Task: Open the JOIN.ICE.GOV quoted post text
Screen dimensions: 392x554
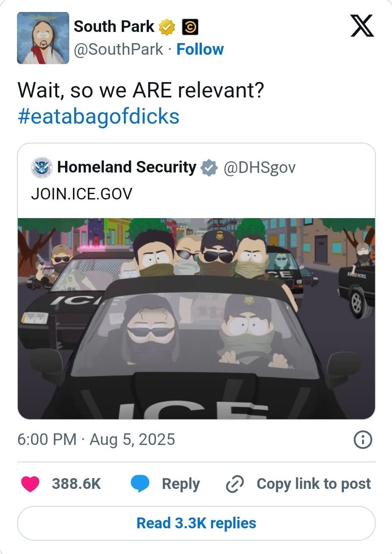Action: (82, 194)
